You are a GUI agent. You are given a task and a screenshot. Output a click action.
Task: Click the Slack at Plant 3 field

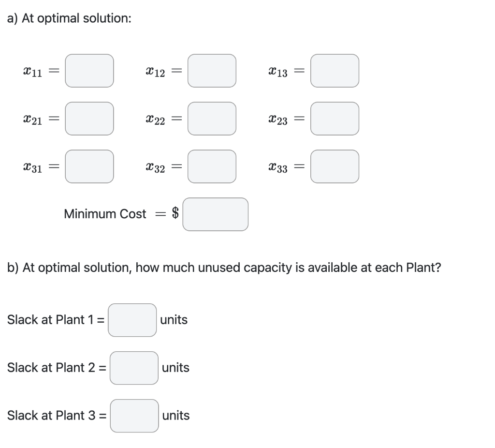point(135,416)
